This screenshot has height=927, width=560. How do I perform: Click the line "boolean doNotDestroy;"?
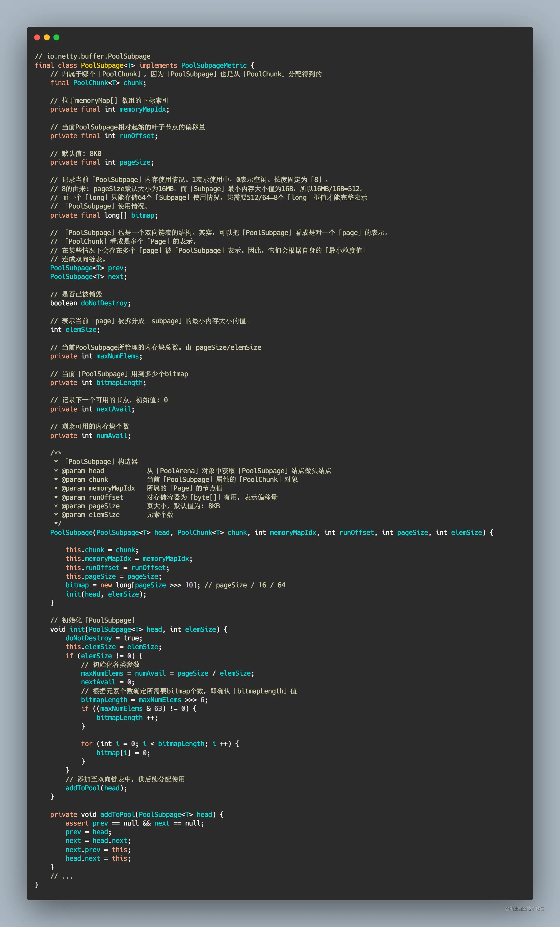(90, 303)
